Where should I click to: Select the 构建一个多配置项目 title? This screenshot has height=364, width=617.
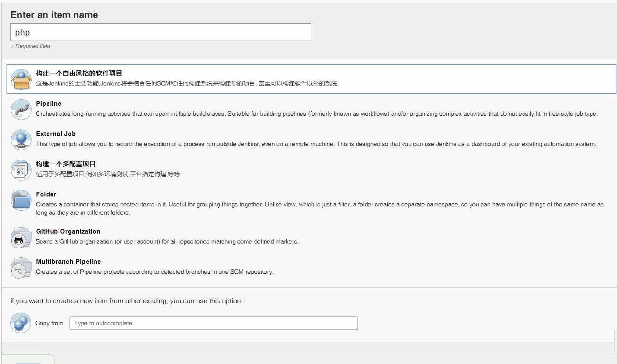click(66, 164)
